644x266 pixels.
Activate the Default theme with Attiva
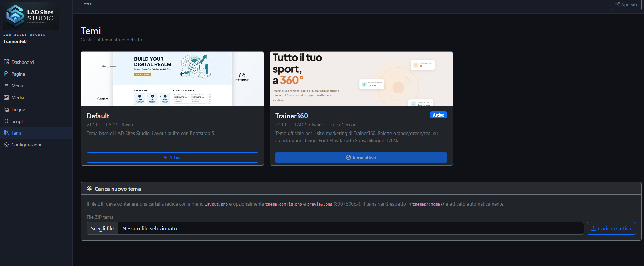tap(172, 158)
